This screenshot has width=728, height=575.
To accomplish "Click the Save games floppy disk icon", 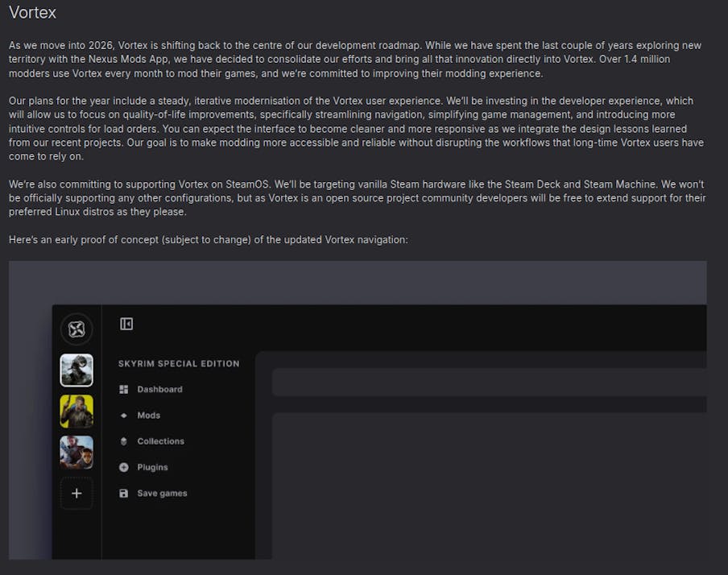I will pos(124,494).
